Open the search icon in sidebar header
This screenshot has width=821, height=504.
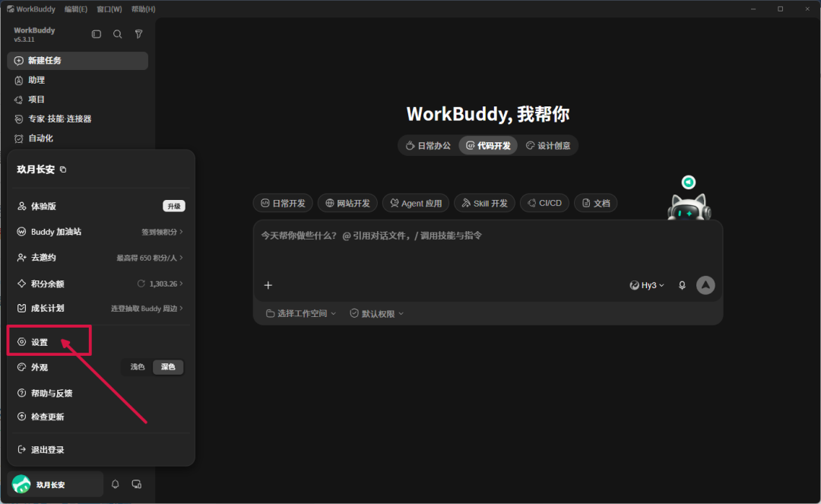coord(117,34)
